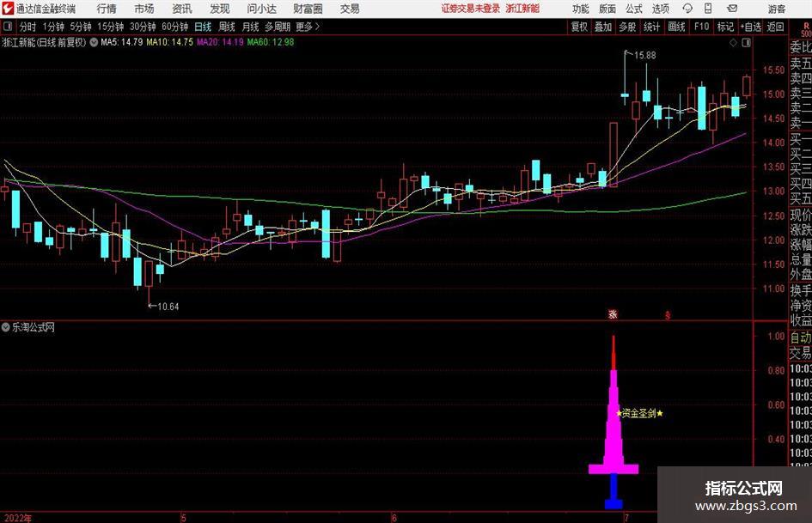Select the 周线 weekly tab
This screenshot has height=523, width=812.
226,27
